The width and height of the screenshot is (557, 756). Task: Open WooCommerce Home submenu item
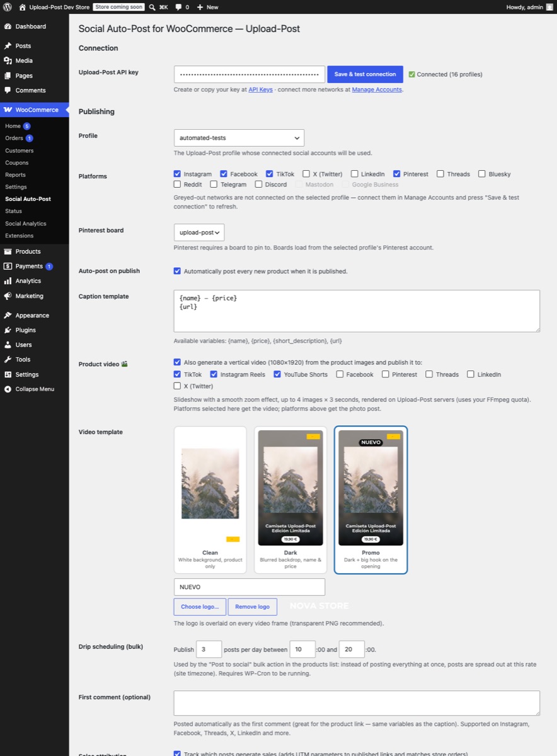click(13, 126)
